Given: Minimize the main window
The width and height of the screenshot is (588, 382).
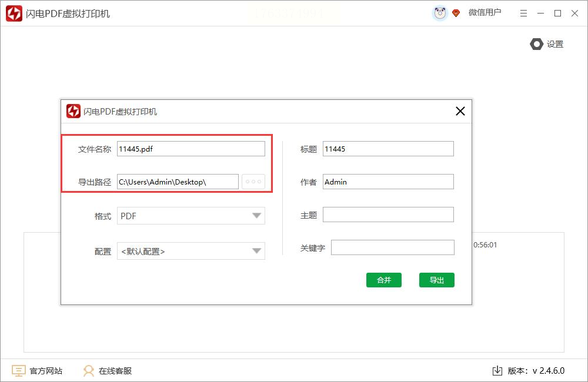Looking at the screenshot, I should click(540, 14).
